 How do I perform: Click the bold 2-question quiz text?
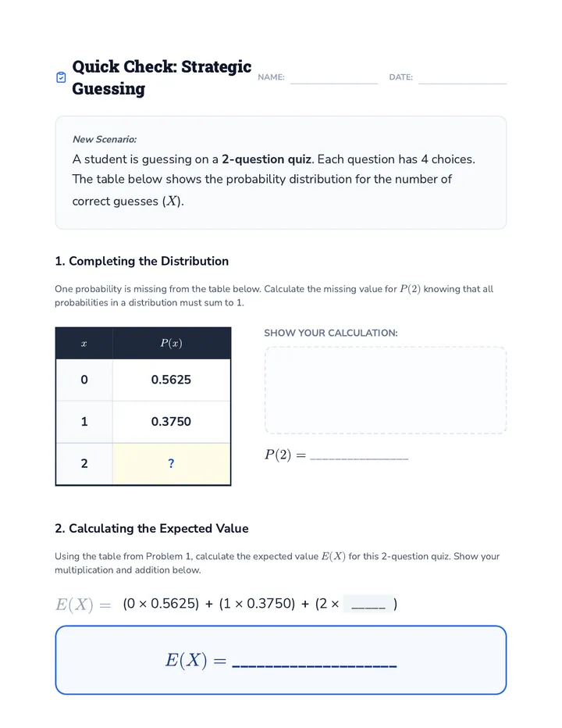tap(266, 159)
